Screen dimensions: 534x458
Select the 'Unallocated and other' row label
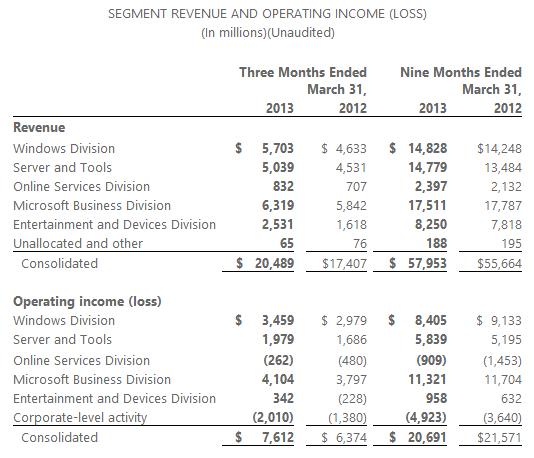[x=78, y=243]
